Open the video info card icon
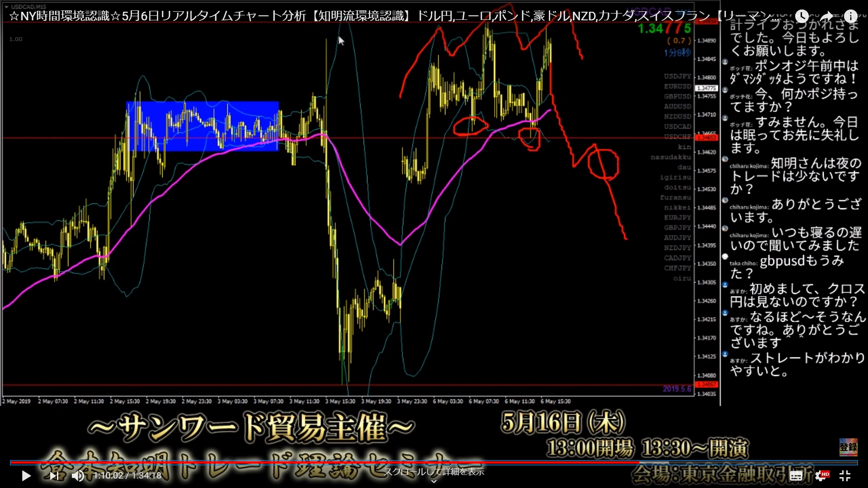The width and height of the screenshot is (868, 488). click(x=851, y=17)
